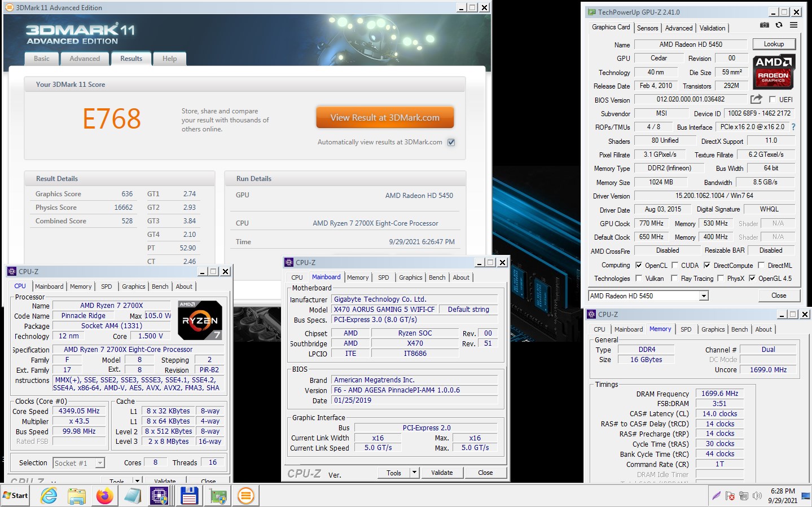Click the Action Center flag in tray

coord(730,496)
